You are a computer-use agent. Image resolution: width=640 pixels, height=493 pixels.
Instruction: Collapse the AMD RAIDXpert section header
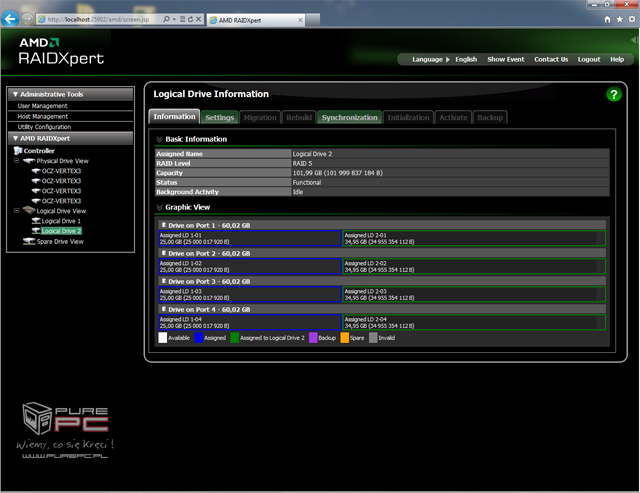click(15, 138)
